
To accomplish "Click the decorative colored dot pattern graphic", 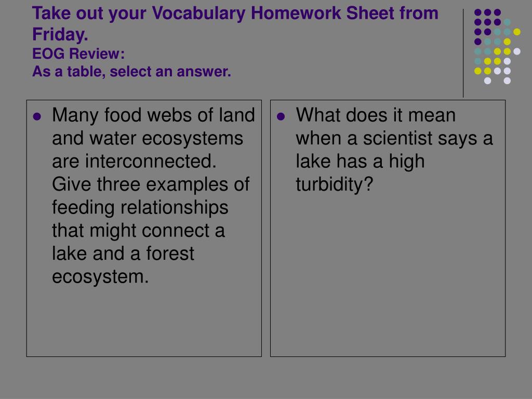I will click(497, 46).
